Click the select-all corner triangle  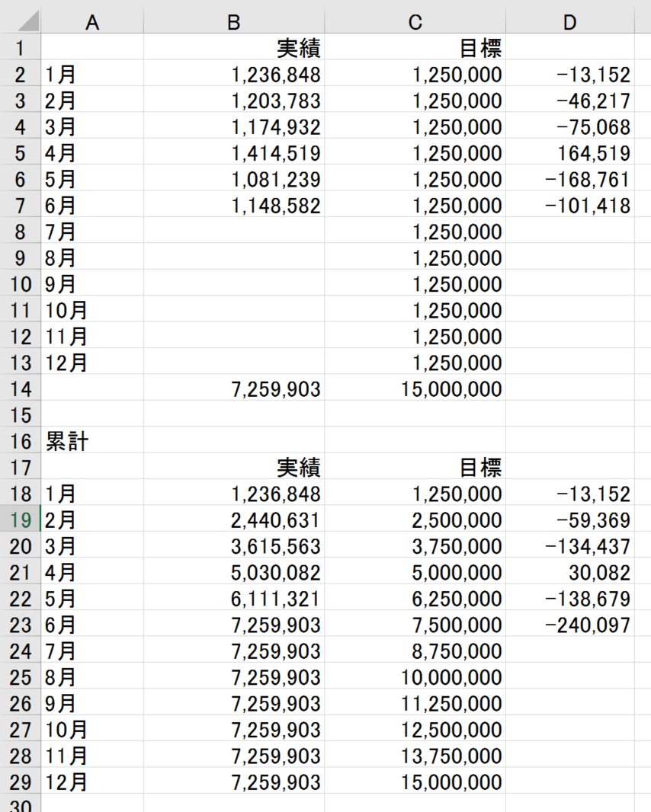21,22
